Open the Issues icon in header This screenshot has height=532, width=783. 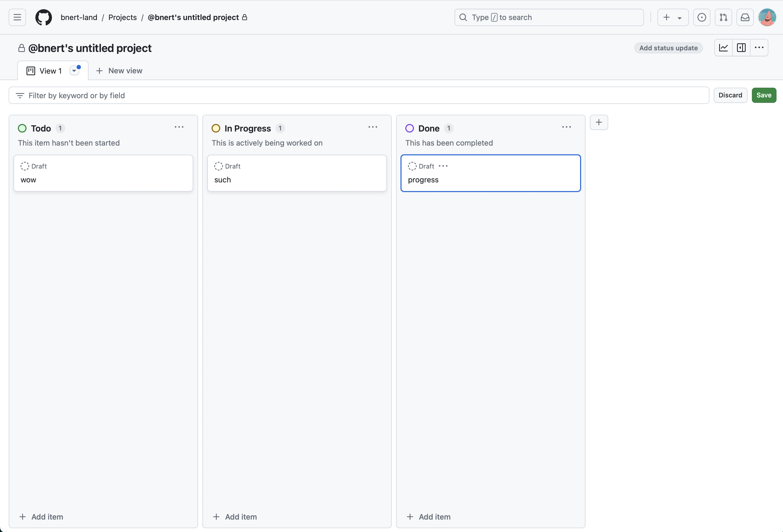point(702,17)
